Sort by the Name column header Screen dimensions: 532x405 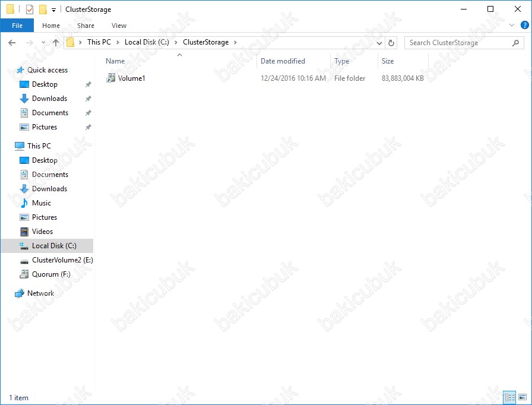pos(115,61)
